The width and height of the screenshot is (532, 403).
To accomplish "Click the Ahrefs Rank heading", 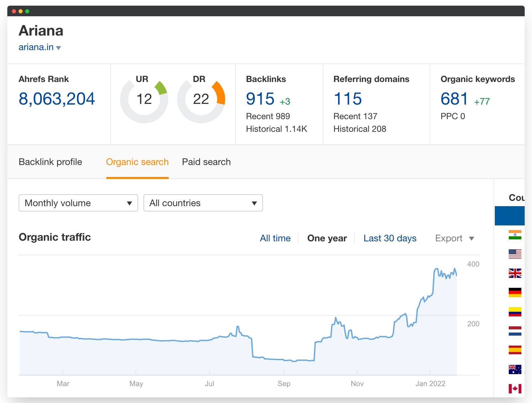I will (44, 79).
